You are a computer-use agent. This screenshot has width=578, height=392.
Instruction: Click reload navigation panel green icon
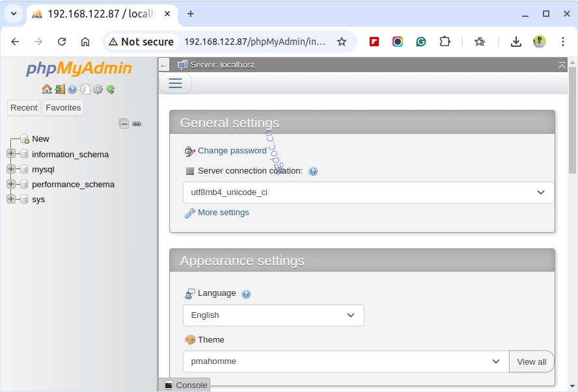pyautogui.click(x=111, y=89)
